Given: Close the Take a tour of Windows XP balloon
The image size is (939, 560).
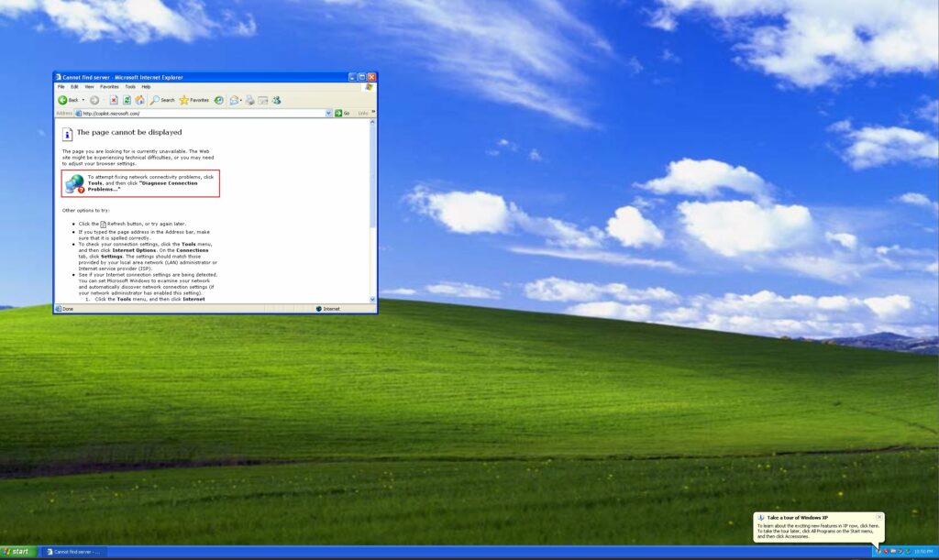Looking at the screenshot, I should [878, 517].
